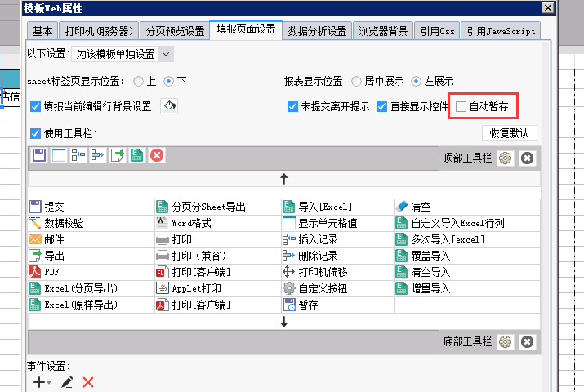Click the dialog's vertical scrollbar

coord(546,216)
